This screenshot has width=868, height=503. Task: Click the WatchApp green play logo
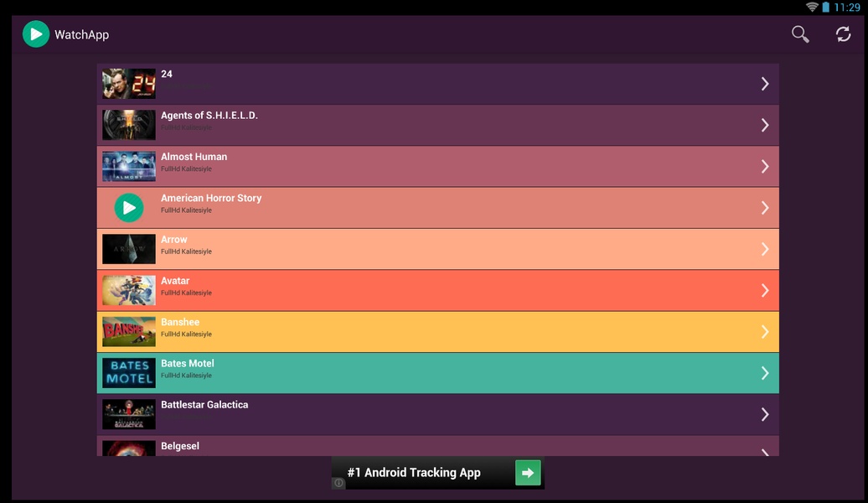(36, 34)
